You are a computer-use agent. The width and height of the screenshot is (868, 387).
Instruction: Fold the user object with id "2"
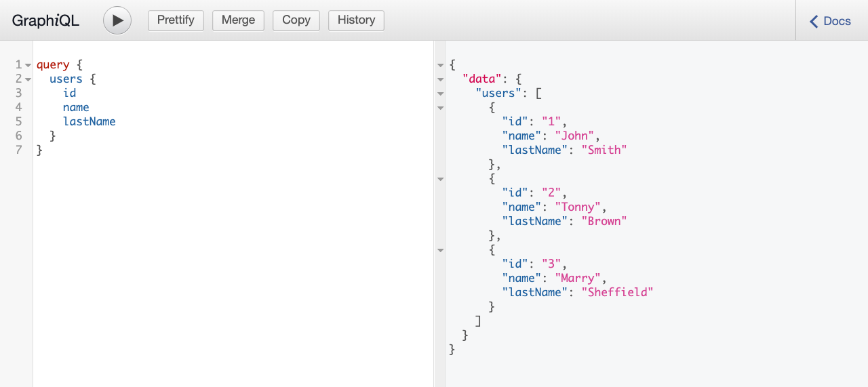(x=440, y=179)
